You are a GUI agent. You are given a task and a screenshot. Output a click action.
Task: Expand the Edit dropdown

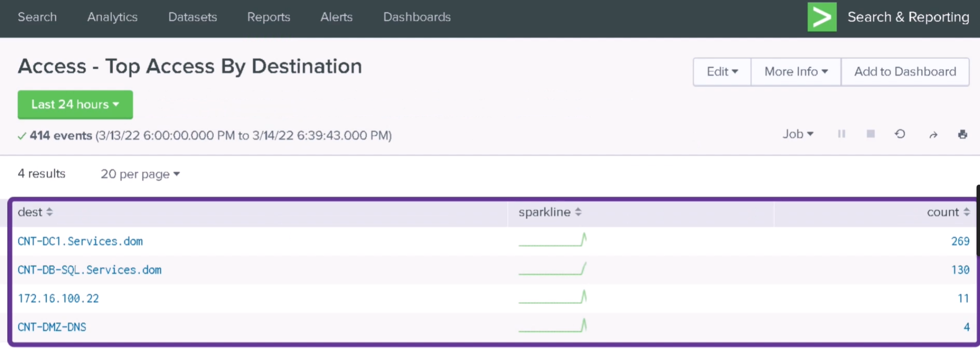click(x=722, y=72)
